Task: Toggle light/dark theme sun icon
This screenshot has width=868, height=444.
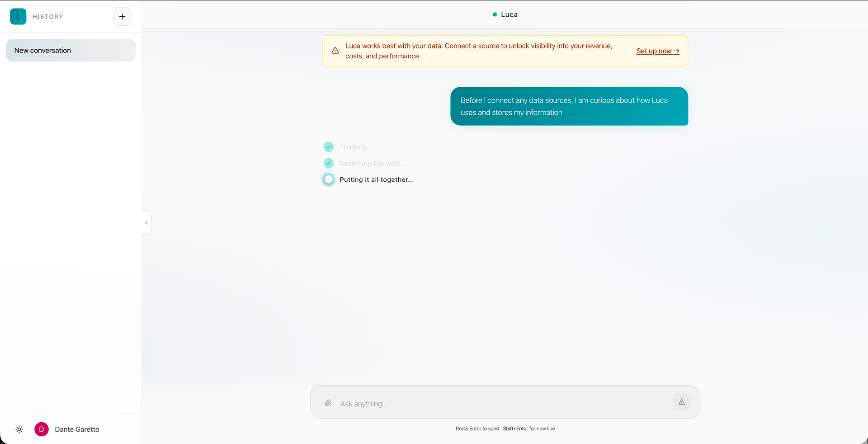Action: coord(19,429)
